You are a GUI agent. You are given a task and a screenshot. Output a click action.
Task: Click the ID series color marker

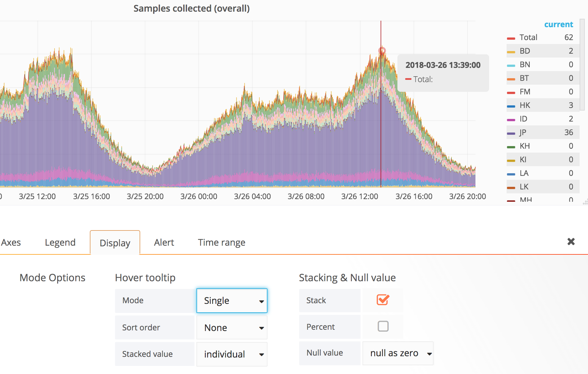pyautogui.click(x=512, y=119)
